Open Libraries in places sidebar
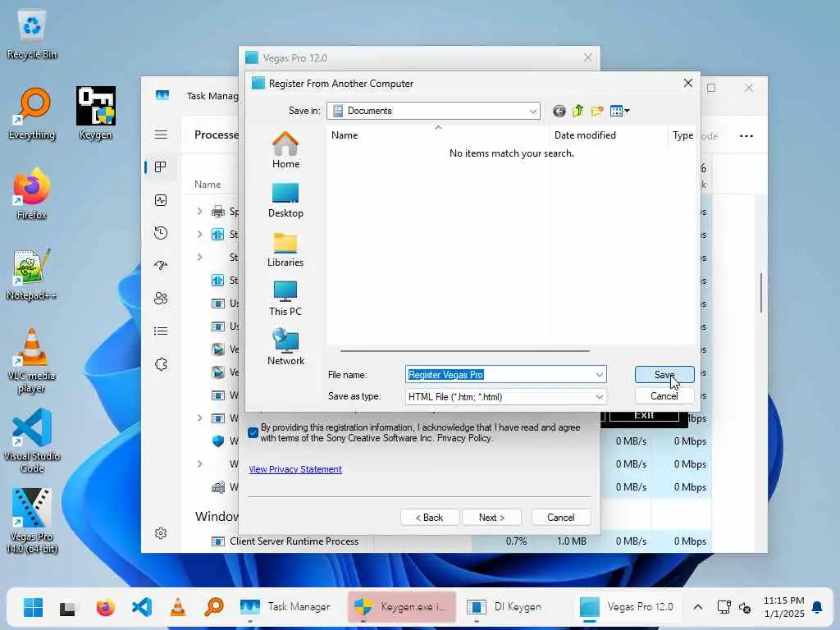The image size is (840, 630). pyautogui.click(x=285, y=249)
